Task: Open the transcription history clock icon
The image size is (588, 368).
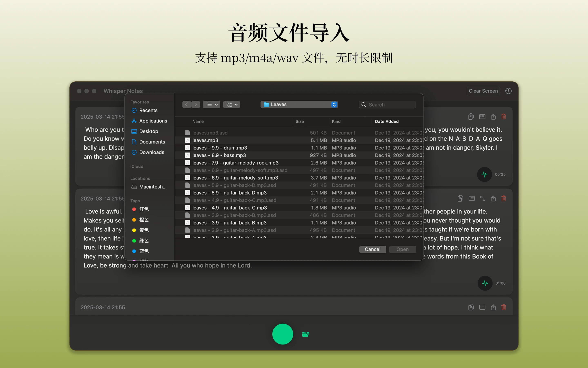Action: (508, 91)
